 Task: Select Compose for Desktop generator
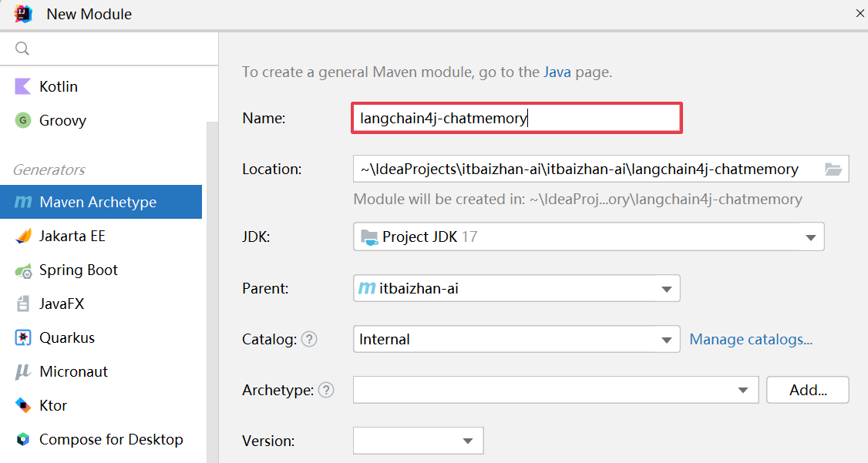click(101, 439)
